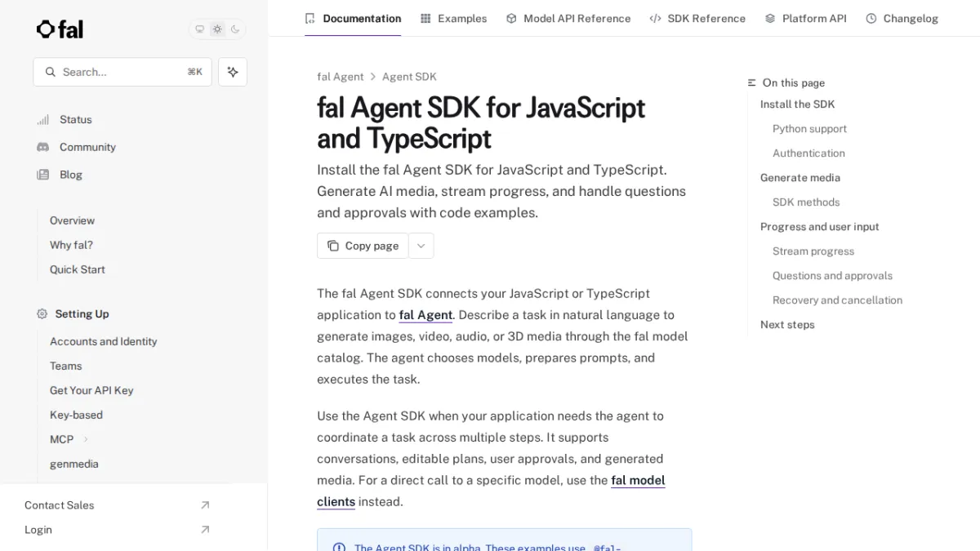Viewport: 980px width, 551px height.
Task: Open the Teams page
Action: (66, 366)
